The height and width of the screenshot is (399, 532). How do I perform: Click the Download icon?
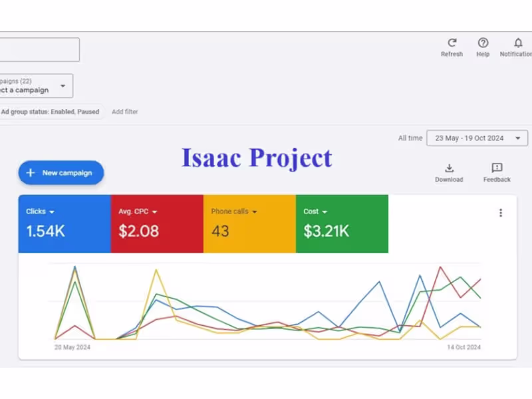[449, 168]
